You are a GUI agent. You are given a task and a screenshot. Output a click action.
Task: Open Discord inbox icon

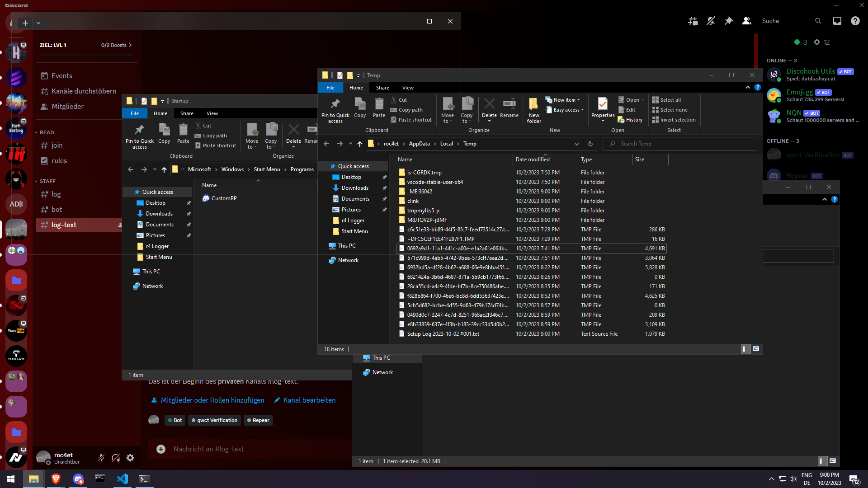coord(837,21)
